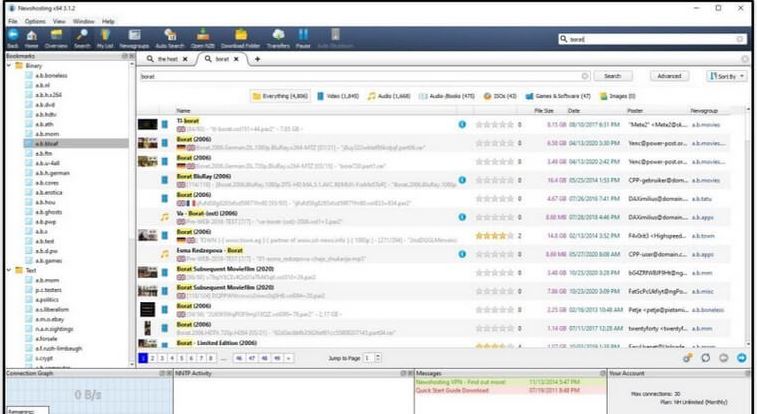Select the a.b.boneless bookmark
Viewport: 757px width, 414px height.
[x=51, y=75]
